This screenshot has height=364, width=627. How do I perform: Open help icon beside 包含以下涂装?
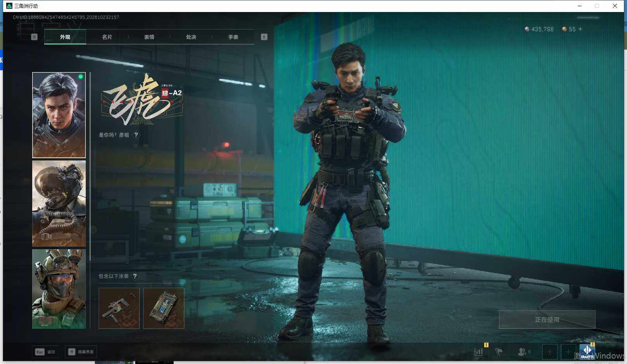(135, 276)
